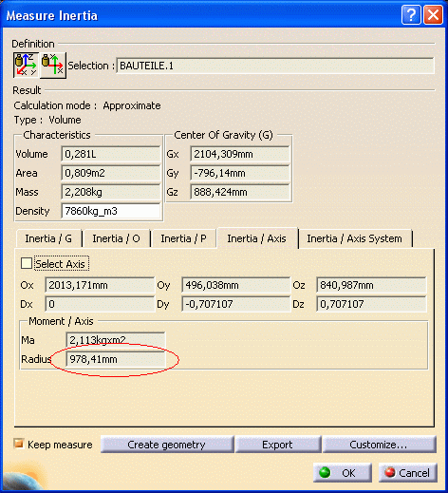Click the Ma moment value field
This screenshot has height=493, width=448.
click(116, 340)
